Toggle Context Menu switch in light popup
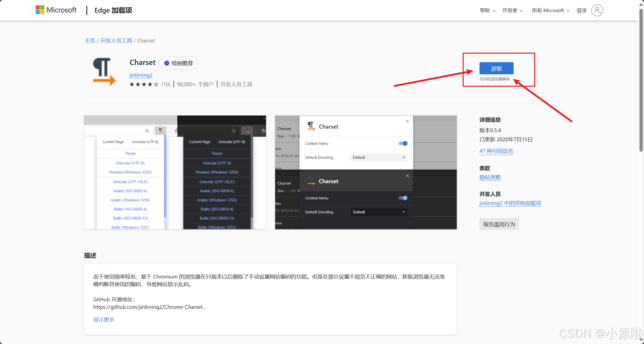This screenshot has width=644, height=344. 403,144
